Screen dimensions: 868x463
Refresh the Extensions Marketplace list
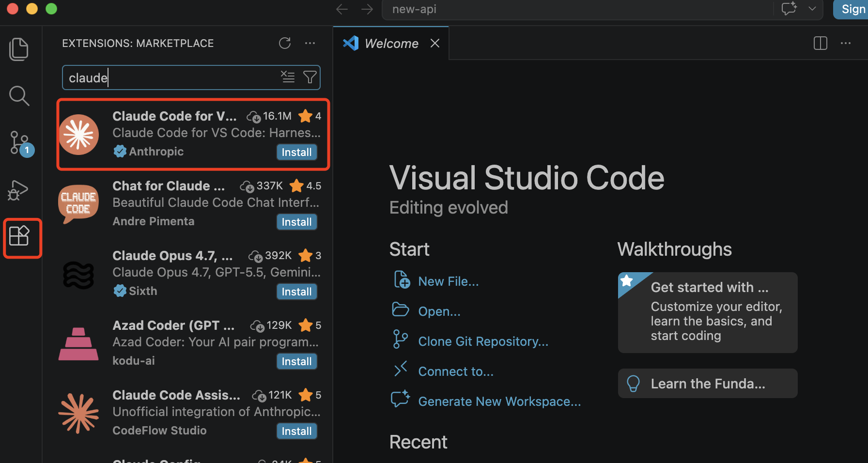tap(285, 43)
